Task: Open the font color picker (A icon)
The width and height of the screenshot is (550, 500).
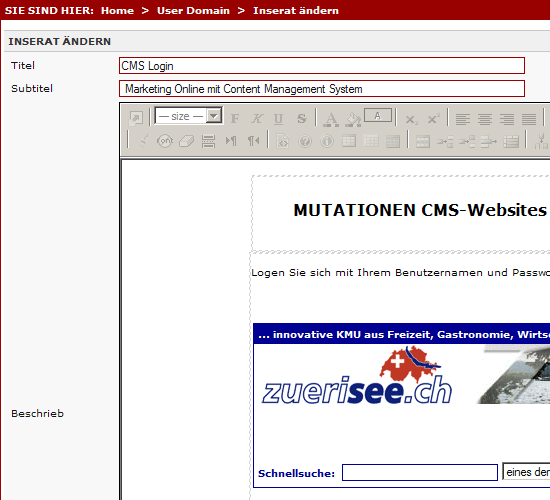Action: point(331,119)
